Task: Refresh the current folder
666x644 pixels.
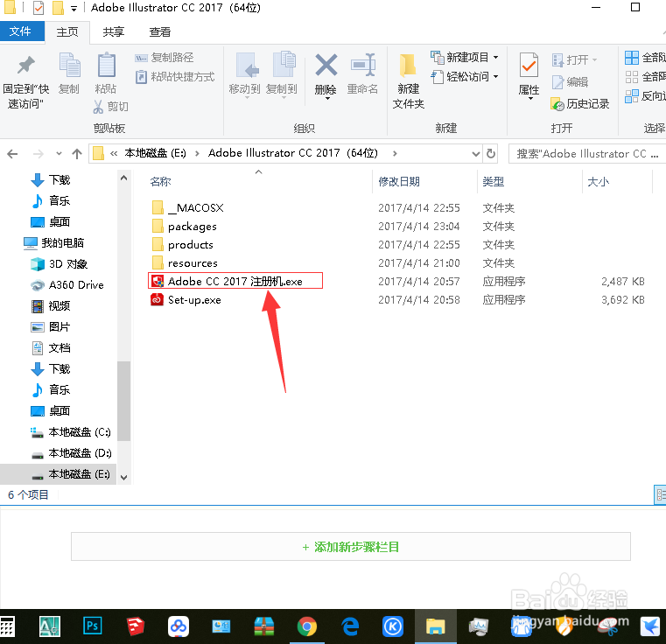Action: pos(491,153)
